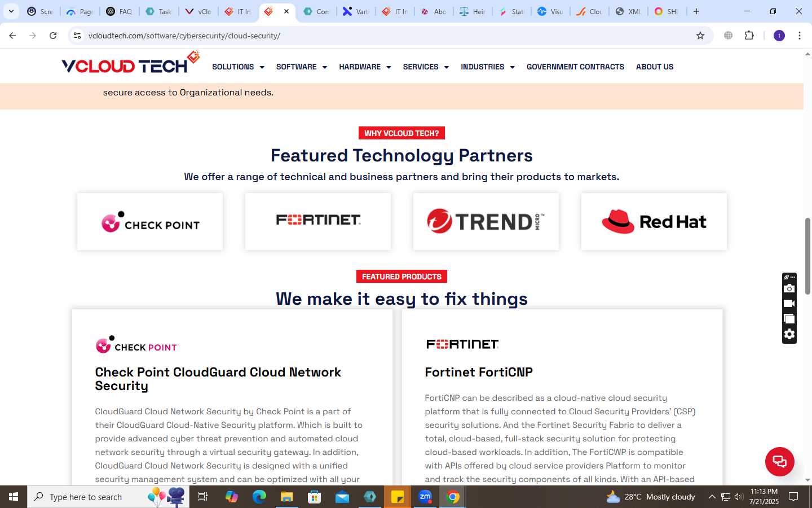Close the active cloud-security tab

[x=286, y=11]
